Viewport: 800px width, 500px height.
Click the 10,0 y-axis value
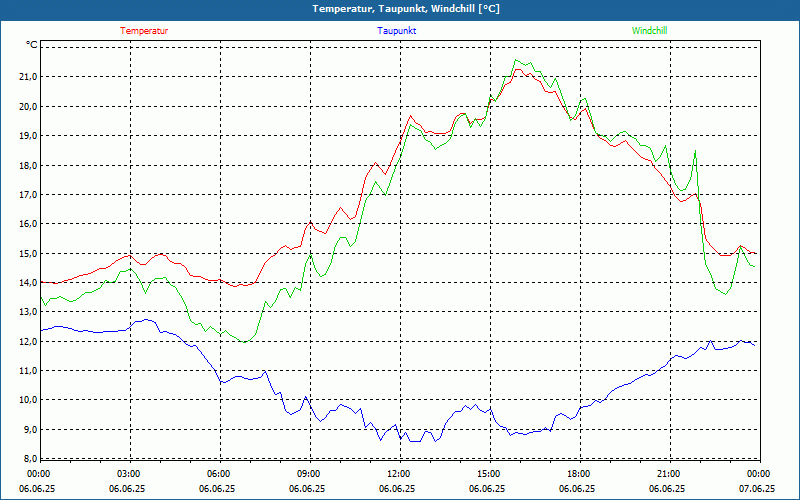(x=29, y=400)
